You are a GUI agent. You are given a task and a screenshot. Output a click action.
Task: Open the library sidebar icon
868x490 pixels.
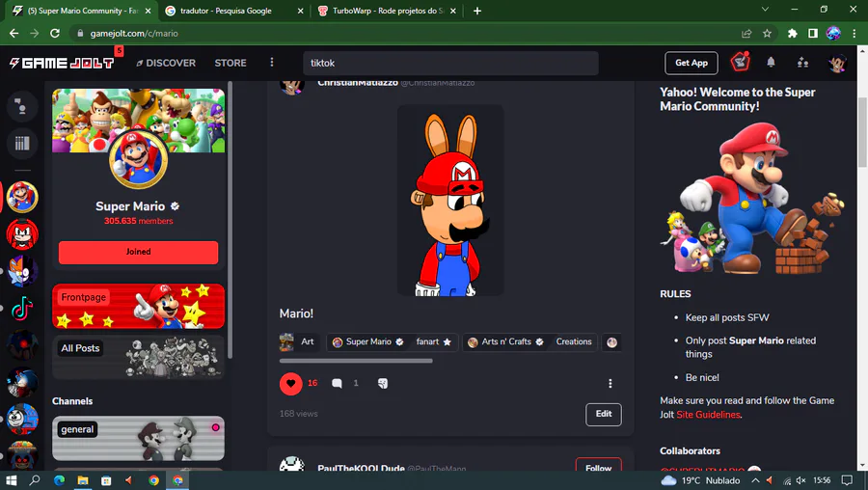pyautogui.click(x=22, y=144)
